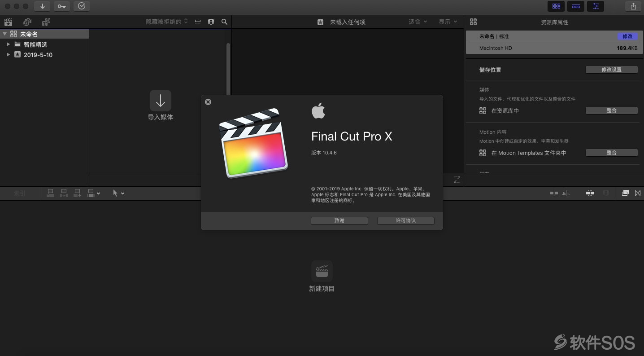
Task: Toggle audio skimming waveform icon
Action: 566,193
